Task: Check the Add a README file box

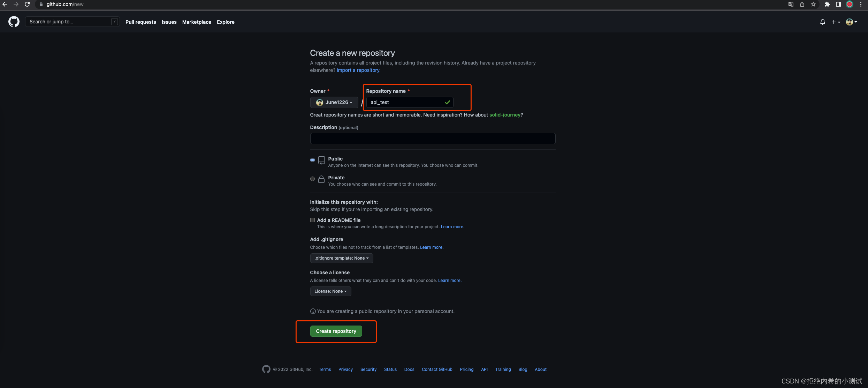Action: [312, 220]
